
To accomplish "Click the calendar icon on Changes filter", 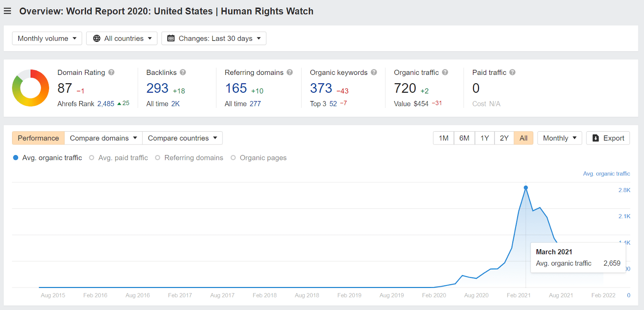I will point(171,38).
